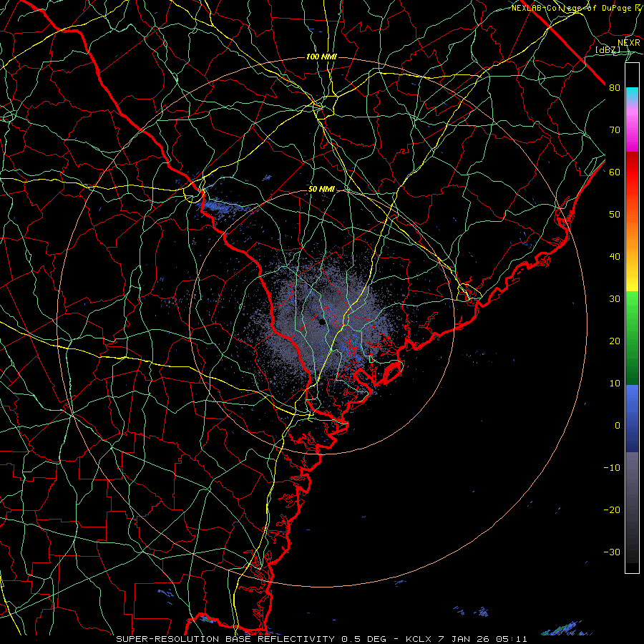This screenshot has width=644, height=644.
Task: Click the 60 value on the dBZ scale
Action: click(615, 172)
